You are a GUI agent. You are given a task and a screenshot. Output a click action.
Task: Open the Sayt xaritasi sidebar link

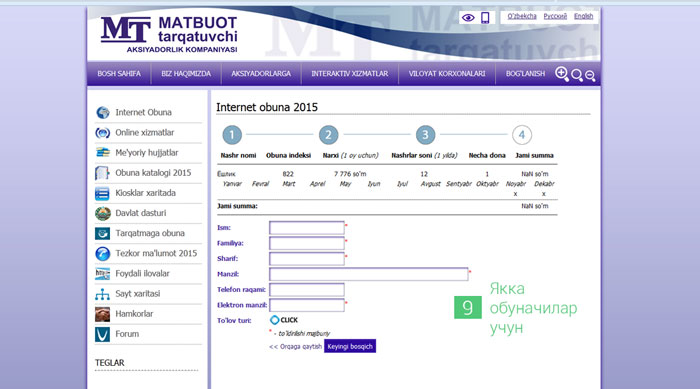coord(138,293)
